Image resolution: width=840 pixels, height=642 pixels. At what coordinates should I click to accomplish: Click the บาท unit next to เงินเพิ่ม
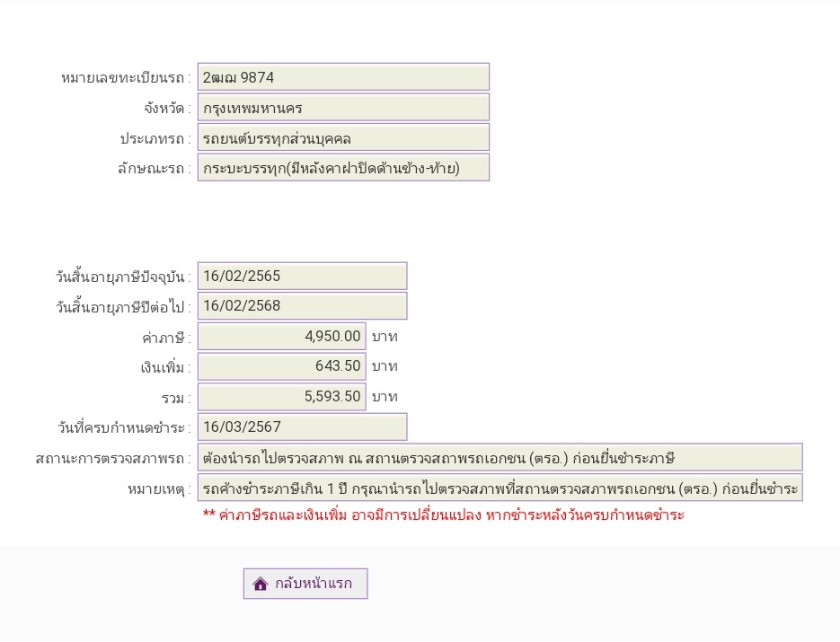coord(385,366)
